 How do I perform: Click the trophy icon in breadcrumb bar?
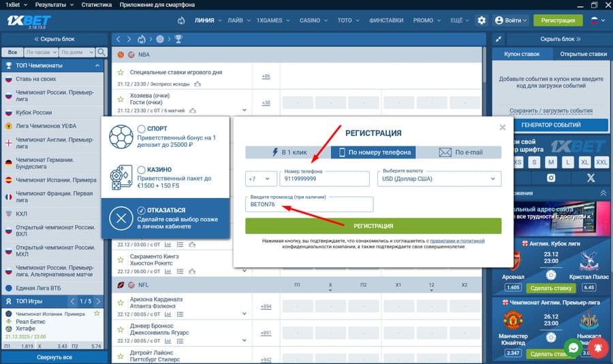178,39
